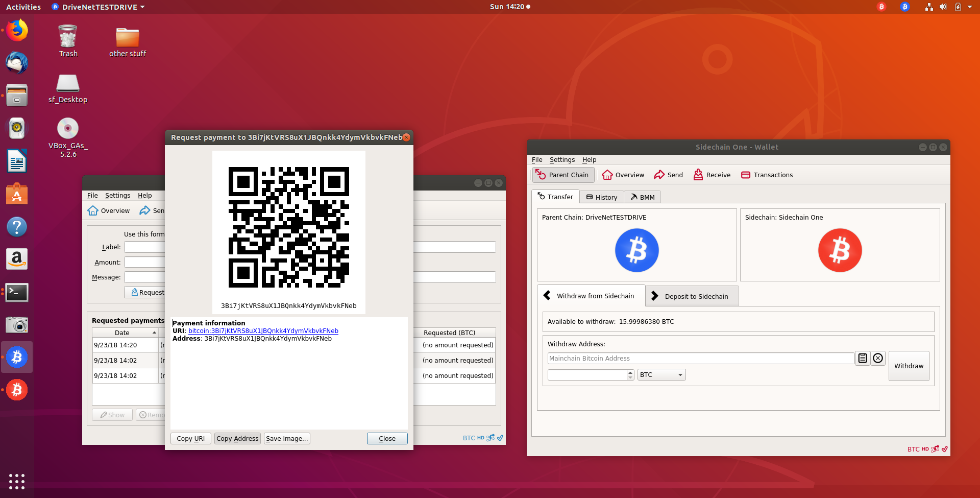Open the Screenshot camera dock icon
980x498 pixels.
[x=17, y=325]
